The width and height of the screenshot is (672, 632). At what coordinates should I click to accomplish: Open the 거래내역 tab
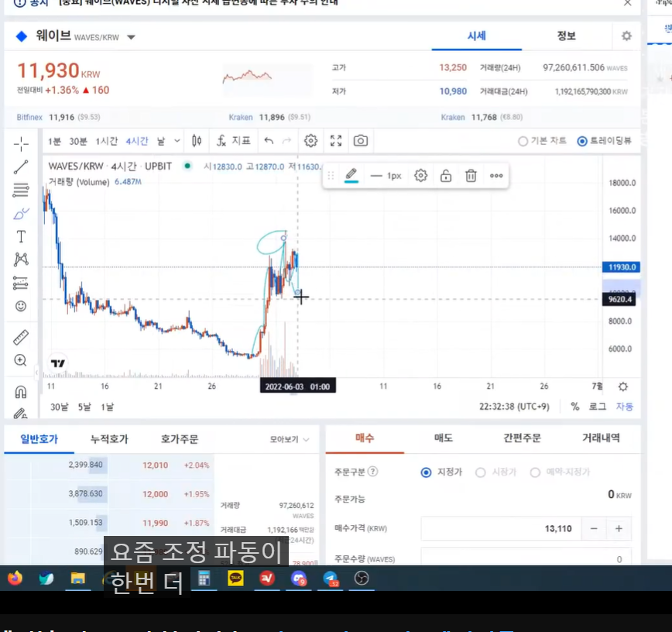pos(601,438)
